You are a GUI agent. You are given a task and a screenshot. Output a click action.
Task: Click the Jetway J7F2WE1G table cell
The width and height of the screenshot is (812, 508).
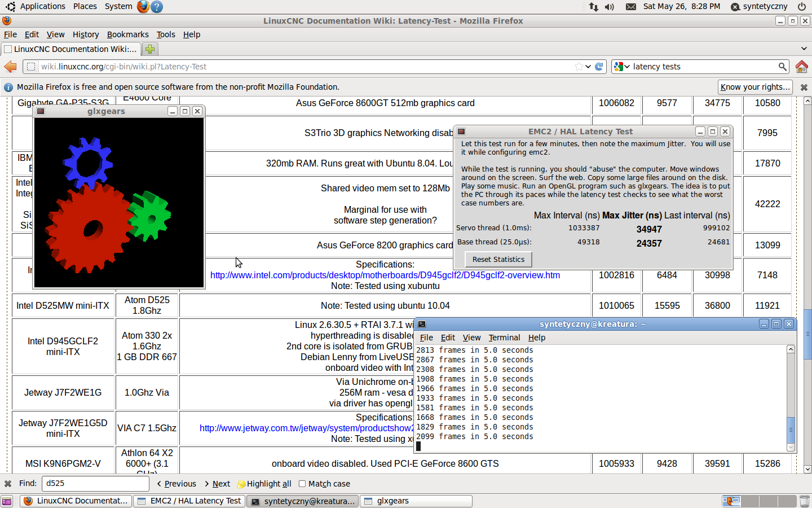click(63, 392)
